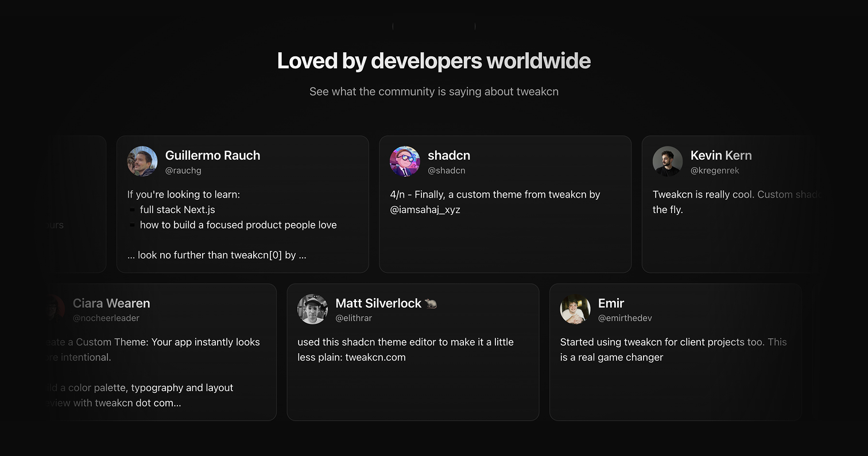The image size is (868, 456).
Task: Click Emir's testimonial text about client projects
Action: [x=673, y=349]
